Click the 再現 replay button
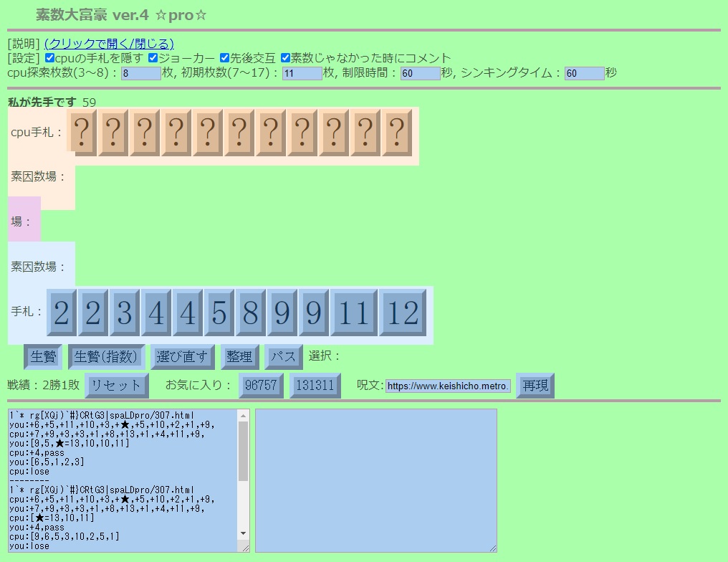 (535, 386)
